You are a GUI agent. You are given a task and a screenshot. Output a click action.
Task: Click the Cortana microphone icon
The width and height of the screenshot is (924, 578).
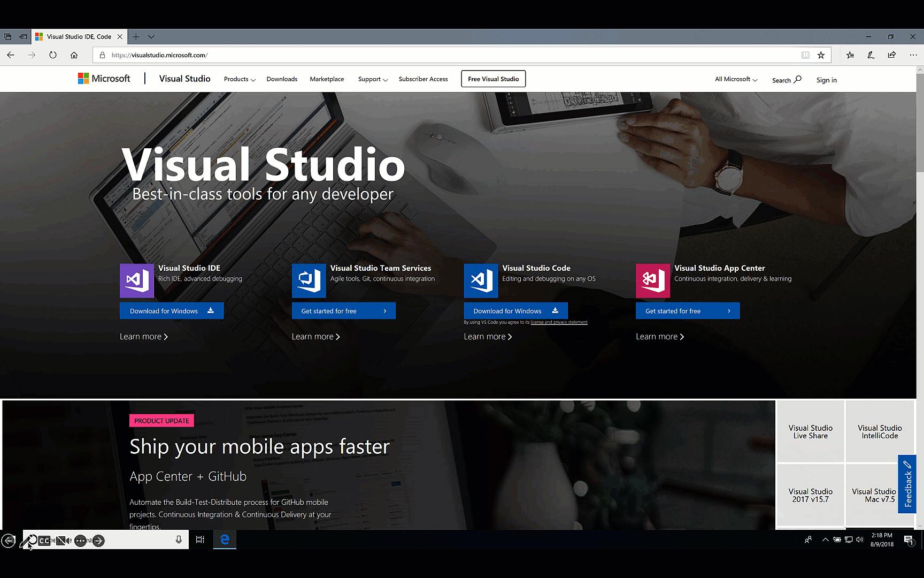[179, 540]
